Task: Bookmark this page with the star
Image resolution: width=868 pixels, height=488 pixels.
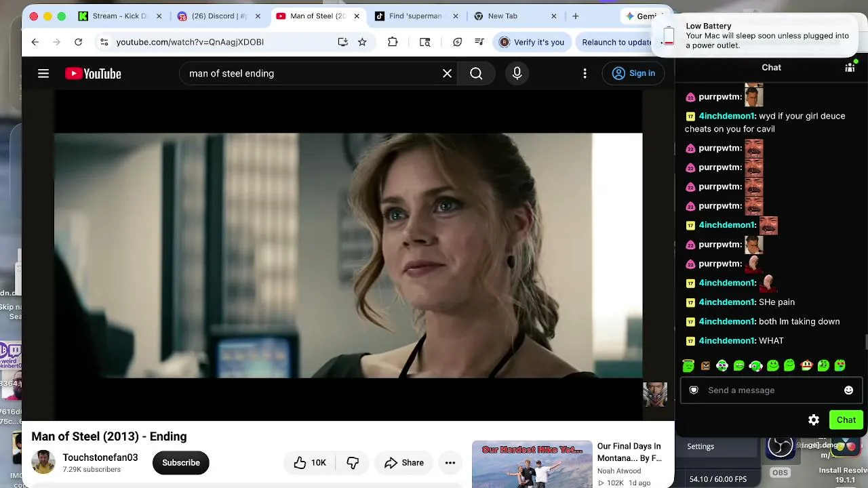Action: tap(362, 42)
